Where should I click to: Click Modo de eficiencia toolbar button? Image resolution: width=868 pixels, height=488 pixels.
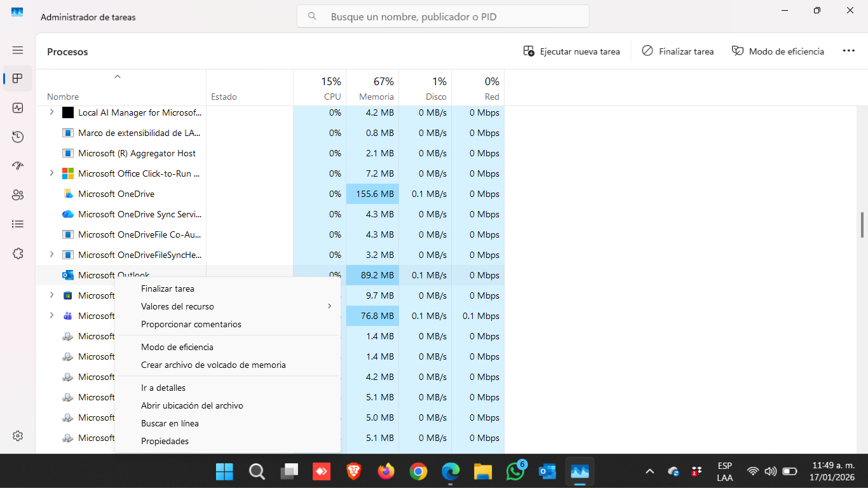pyautogui.click(x=778, y=51)
